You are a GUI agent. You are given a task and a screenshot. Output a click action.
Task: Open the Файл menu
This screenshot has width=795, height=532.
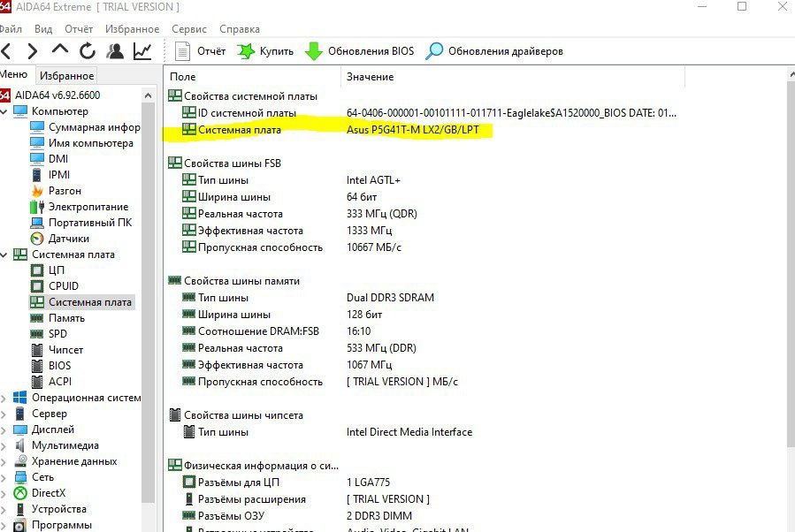coord(11,29)
